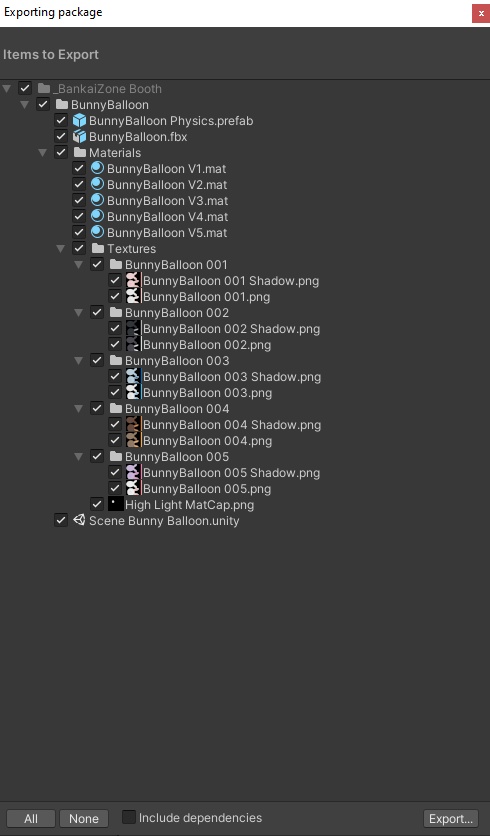Select the BunnyBalloon V5.mat entry
Screen dimensions: 490x836
pos(167,232)
